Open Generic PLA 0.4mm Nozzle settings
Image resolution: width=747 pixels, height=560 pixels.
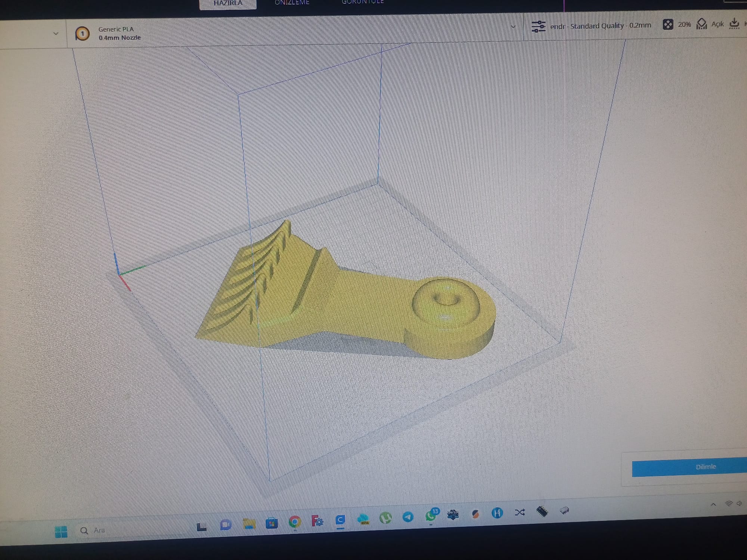119,33
